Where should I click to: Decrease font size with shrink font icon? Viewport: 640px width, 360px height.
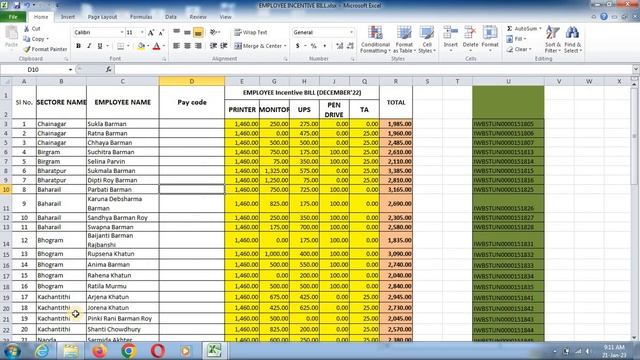tap(161, 32)
